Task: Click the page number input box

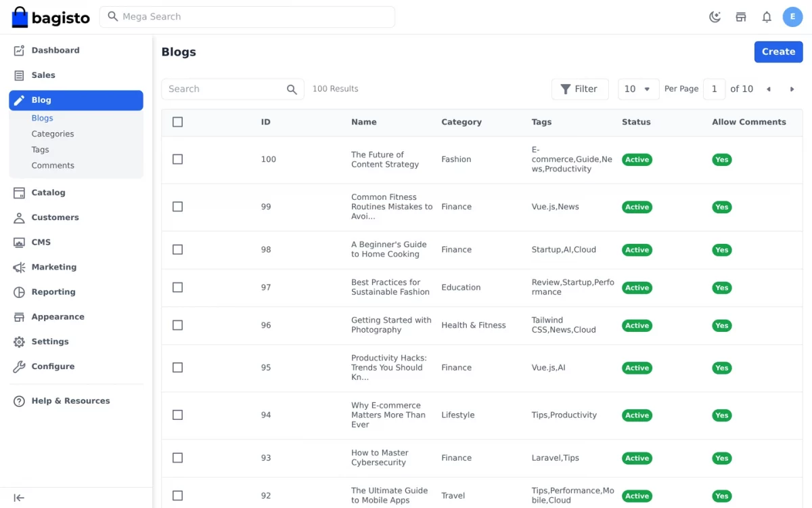Action: point(714,89)
